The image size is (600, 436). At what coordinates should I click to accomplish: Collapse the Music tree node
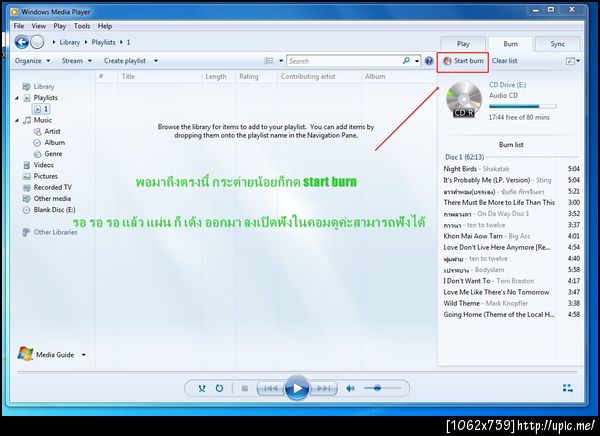pyautogui.click(x=17, y=120)
